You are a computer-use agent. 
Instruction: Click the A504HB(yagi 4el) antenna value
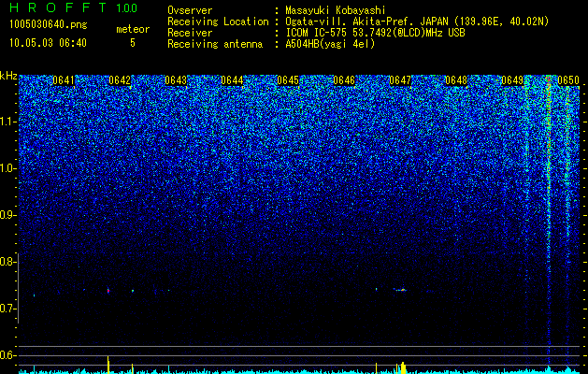pyautogui.click(x=330, y=44)
